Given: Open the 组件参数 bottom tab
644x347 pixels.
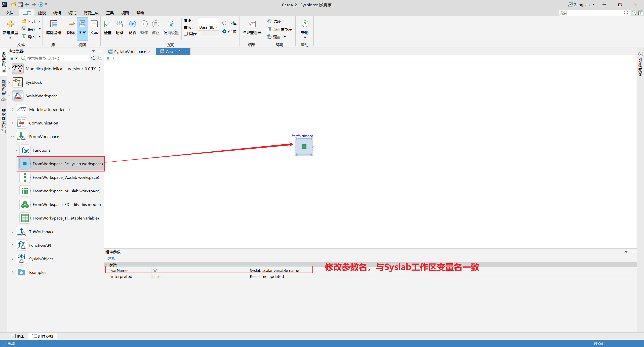Looking at the screenshot, I should click(43, 336).
